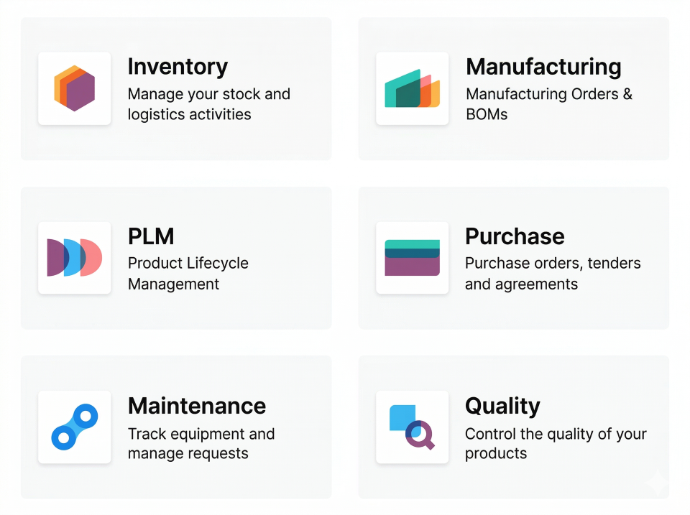Select the PLM heading text
Screen dimensions: 690x515
point(151,236)
